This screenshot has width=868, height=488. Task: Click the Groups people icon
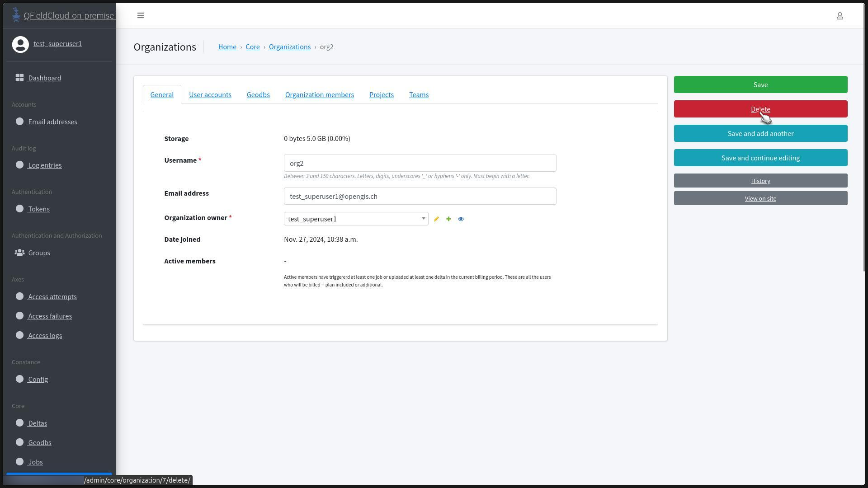pyautogui.click(x=19, y=253)
